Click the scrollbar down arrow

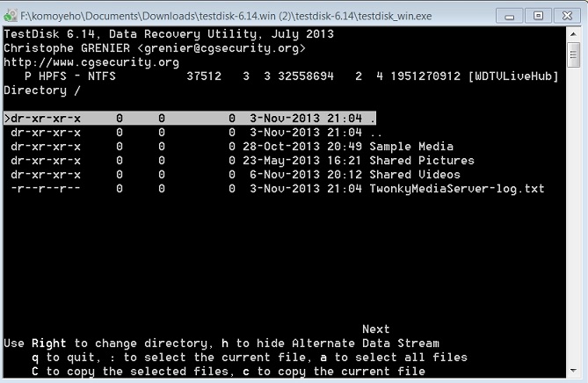[x=573, y=371]
